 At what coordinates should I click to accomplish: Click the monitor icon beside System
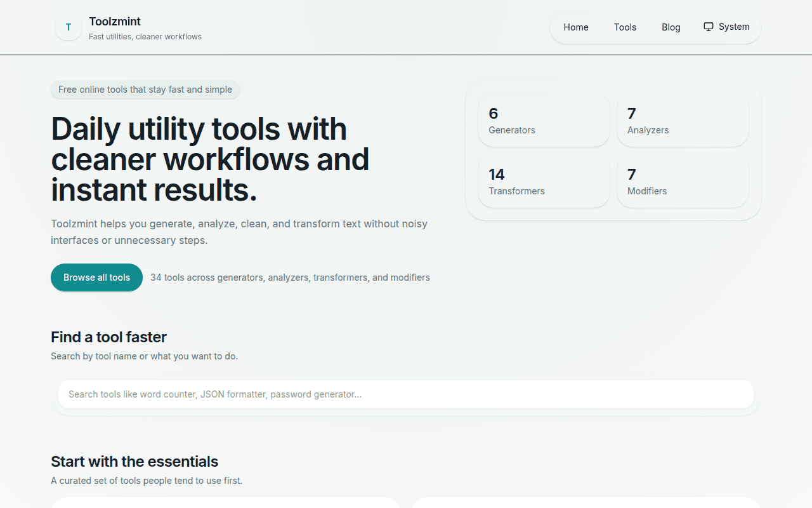709,27
